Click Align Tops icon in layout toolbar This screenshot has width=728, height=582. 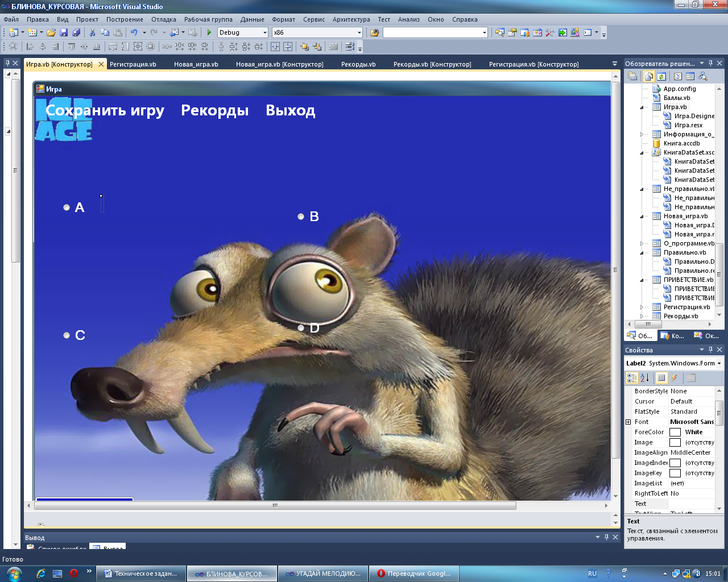[72, 47]
